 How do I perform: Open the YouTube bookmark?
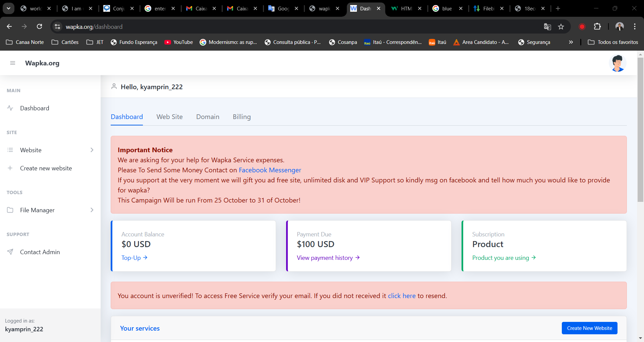178,42
